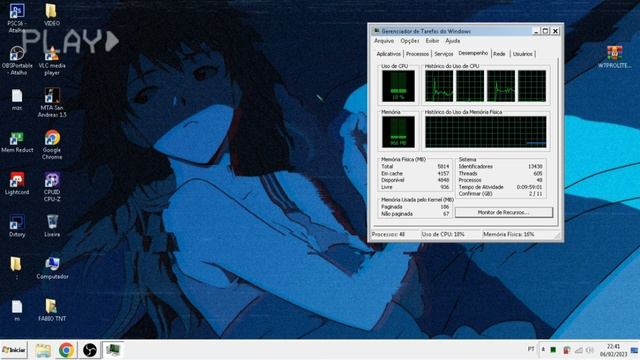640x360 pixels.
Task: Switch to the Processos tab
Action: pyautogui.click(x=417, y=54)
